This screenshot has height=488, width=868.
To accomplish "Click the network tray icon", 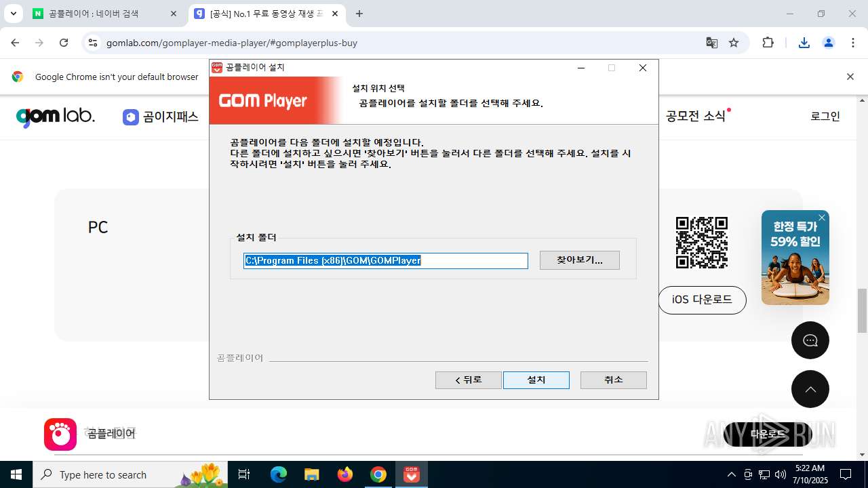I will click(764, 474).
